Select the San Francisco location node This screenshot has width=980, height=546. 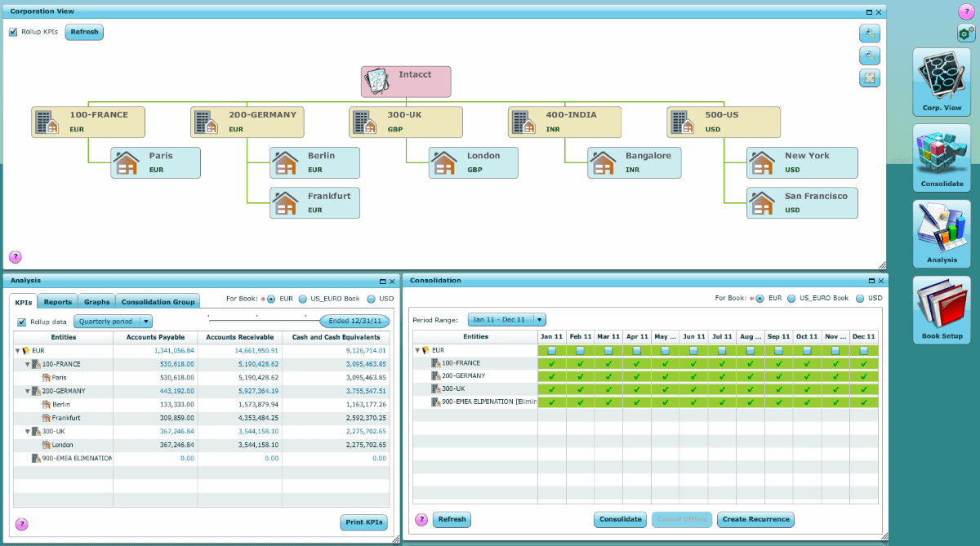802,202
